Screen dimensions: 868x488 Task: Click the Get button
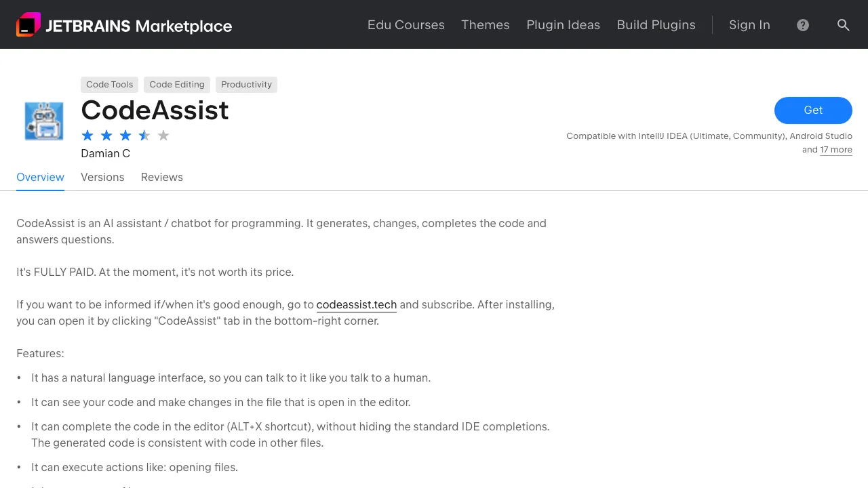point(813,110)
